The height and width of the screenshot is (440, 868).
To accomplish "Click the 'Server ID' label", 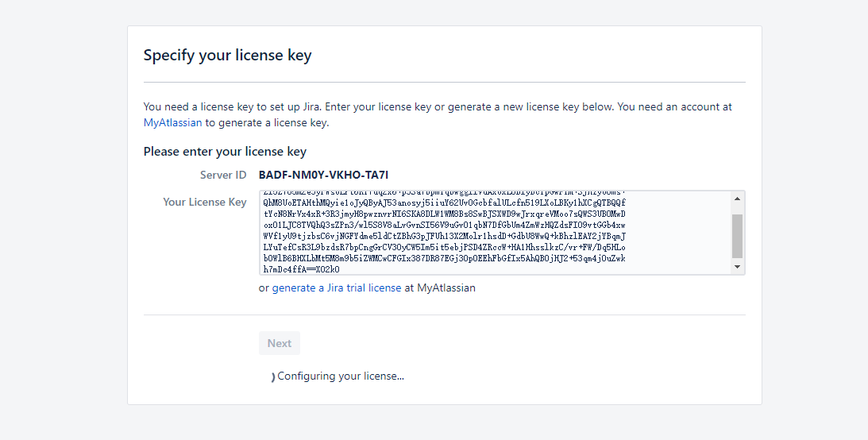I will (x=223, y=175).
